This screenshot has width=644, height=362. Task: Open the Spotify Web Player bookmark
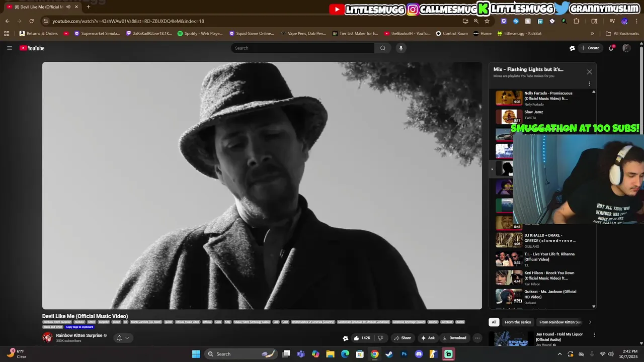(200, 33)
